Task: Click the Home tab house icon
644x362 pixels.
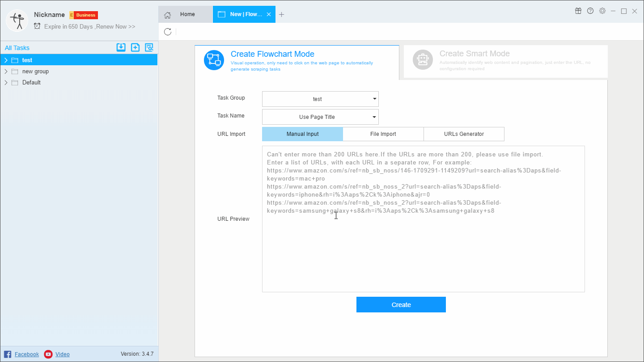Action: pos(168,15)
